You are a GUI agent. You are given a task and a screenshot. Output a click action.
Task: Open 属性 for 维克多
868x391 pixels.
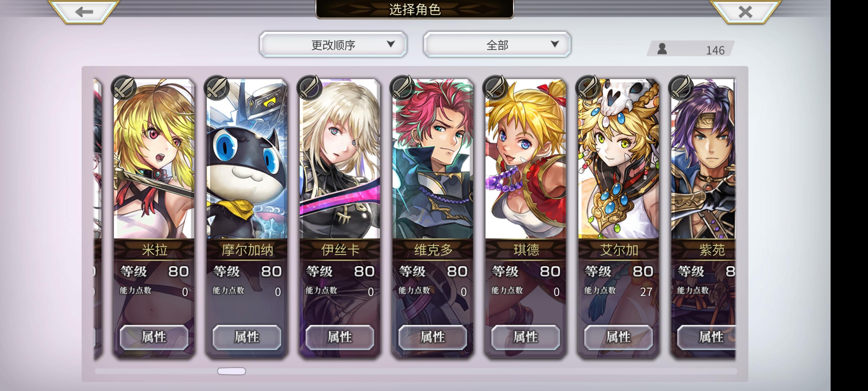(433, 337)
